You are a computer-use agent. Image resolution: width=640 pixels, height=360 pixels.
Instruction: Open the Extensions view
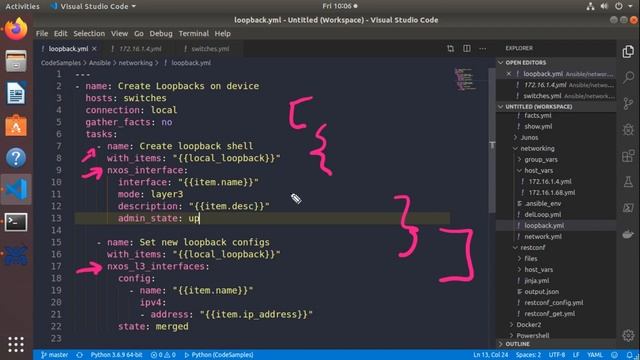coord(628,156)
